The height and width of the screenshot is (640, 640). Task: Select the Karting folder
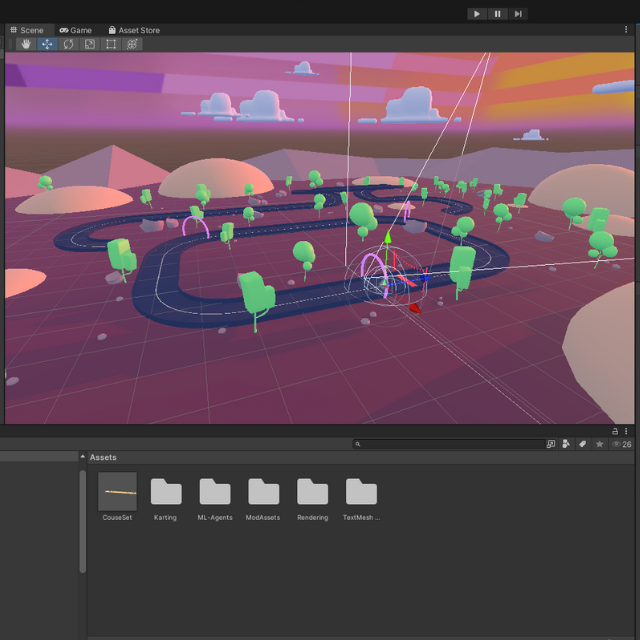pyautogui.click(x=166, y=491)
